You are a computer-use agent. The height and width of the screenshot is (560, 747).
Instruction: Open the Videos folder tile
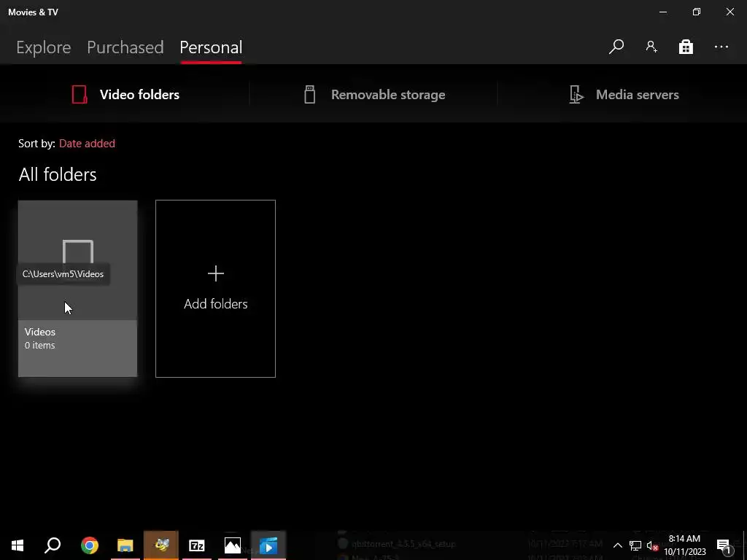point(77,289)
